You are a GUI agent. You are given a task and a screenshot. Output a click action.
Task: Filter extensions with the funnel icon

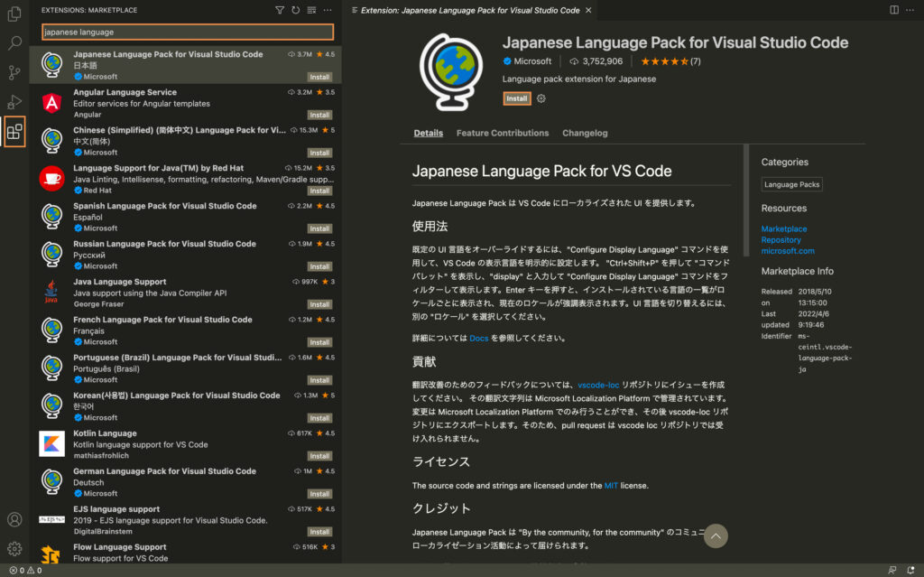[x=280, y=10]
